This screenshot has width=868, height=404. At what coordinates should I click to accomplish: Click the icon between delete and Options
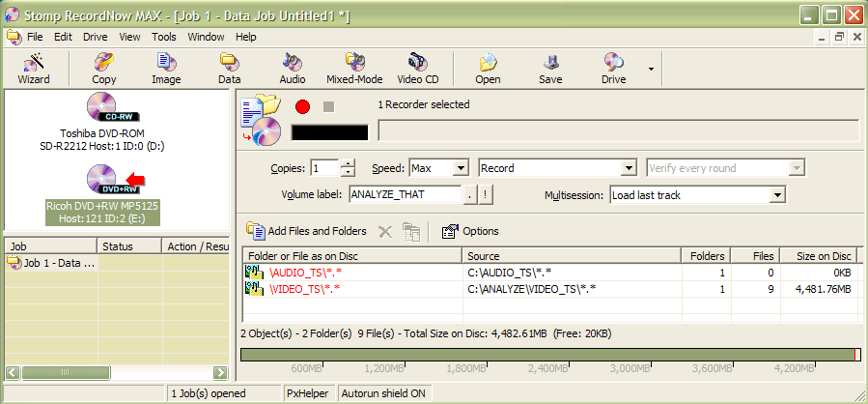411,232
